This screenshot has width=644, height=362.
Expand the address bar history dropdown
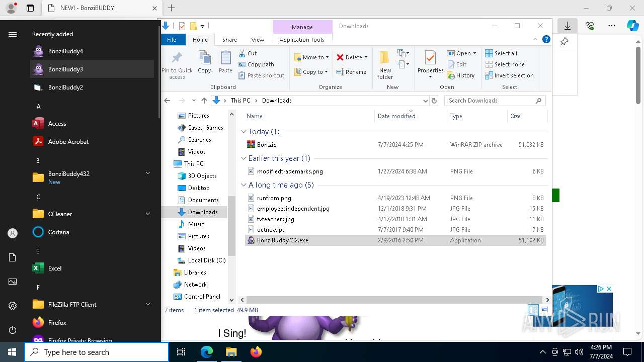point(426,101)
